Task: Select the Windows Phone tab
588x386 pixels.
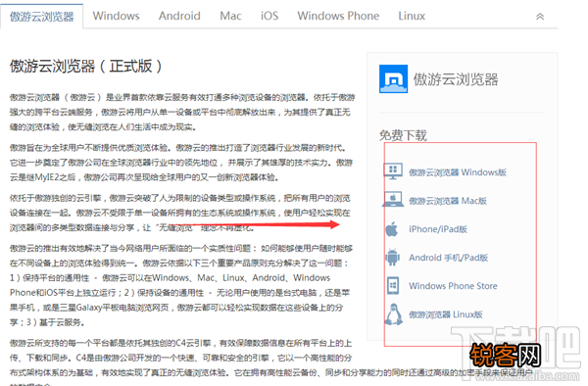Action: (x=338, y=16)
